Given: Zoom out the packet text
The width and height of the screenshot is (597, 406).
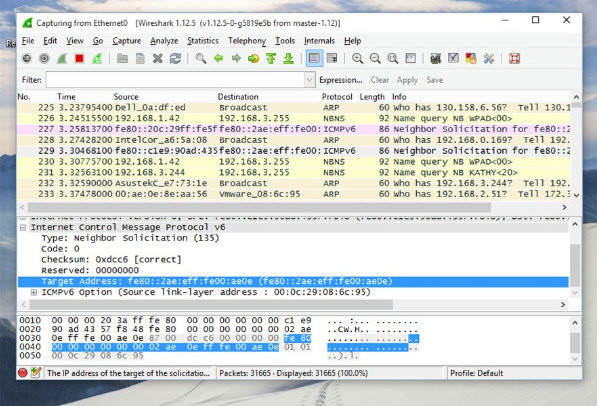Looking at the screenshot, I should [375, 59].
